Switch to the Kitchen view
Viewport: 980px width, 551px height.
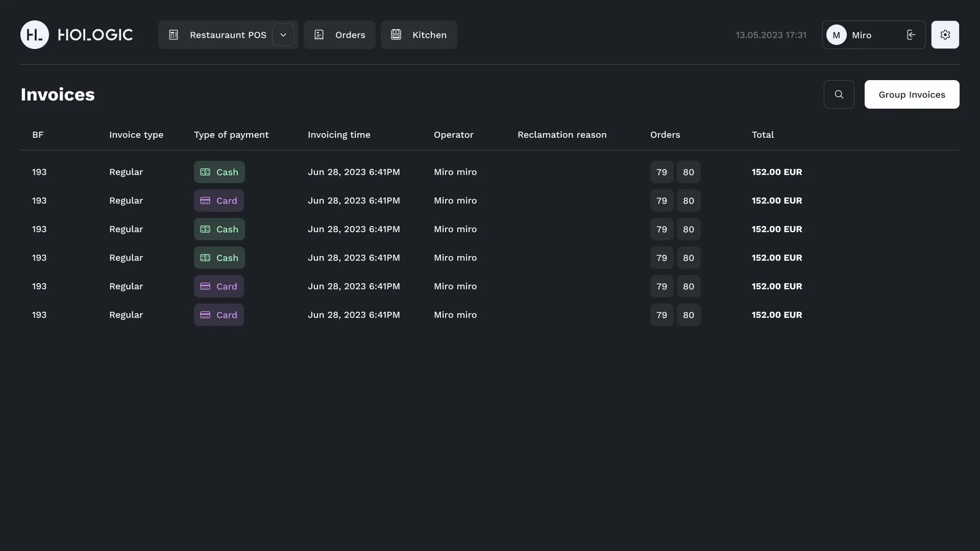coord(419,34)
